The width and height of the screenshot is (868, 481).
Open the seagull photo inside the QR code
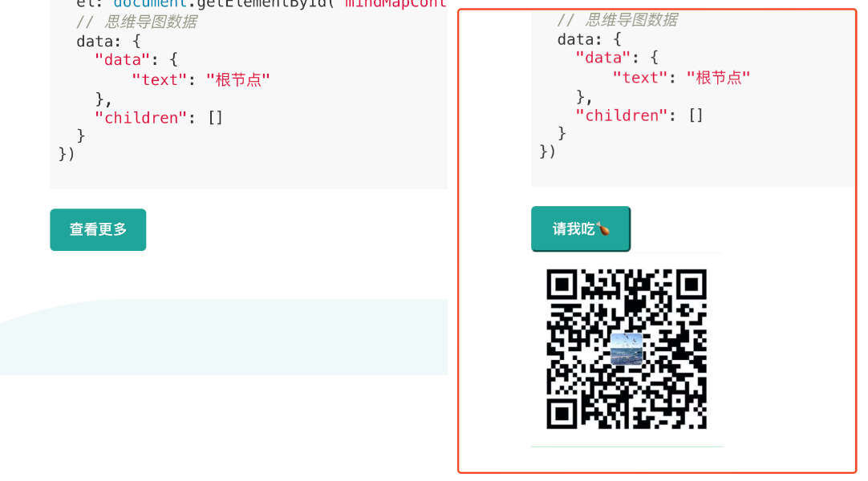tap(627, 349)
